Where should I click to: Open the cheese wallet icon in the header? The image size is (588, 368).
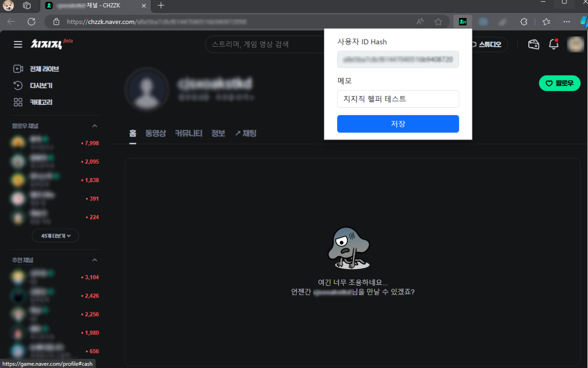533,44
